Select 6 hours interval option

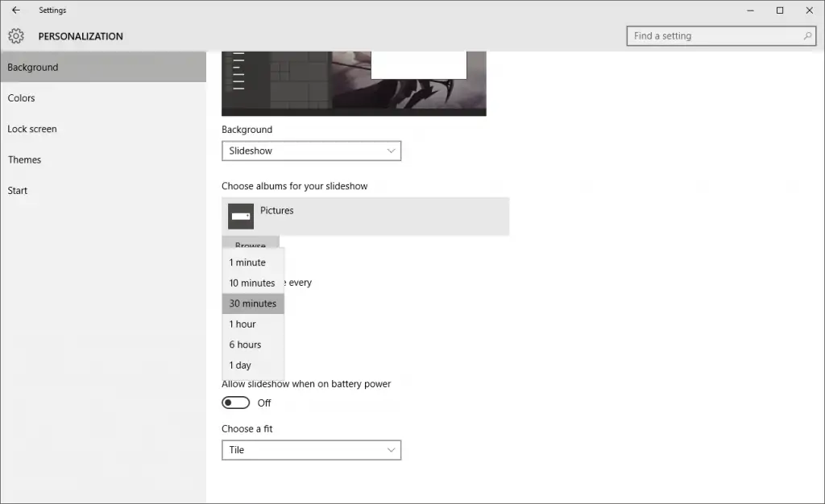253,345
